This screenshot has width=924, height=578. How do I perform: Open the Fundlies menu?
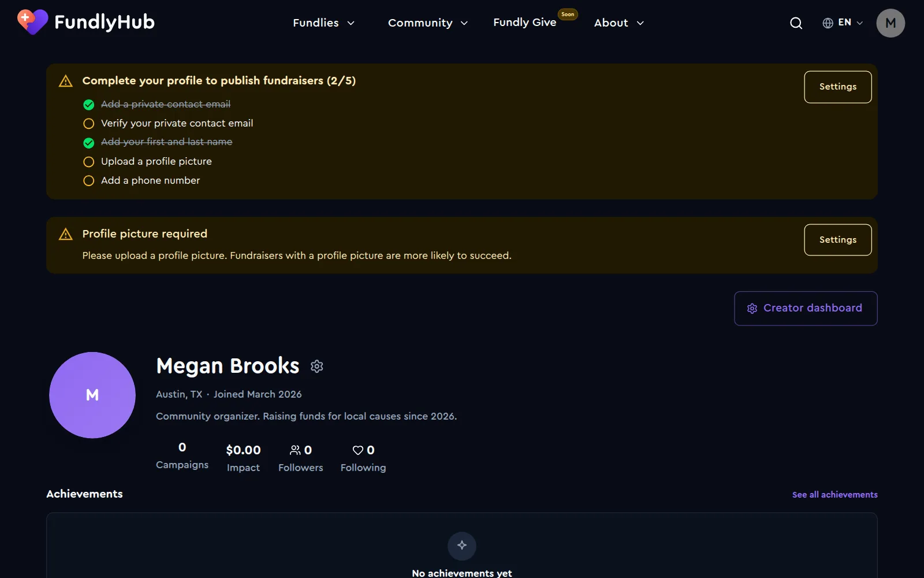tap(324, 23)
